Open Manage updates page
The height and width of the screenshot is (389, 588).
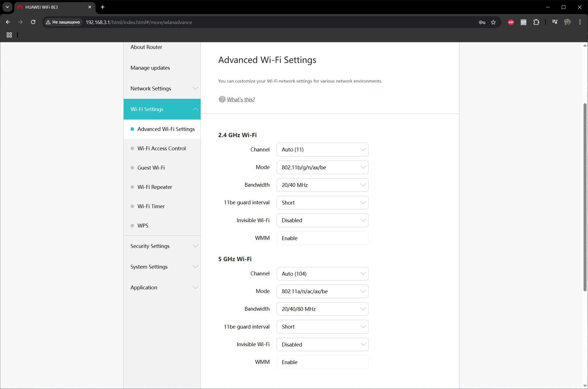[x=150, y=68]
